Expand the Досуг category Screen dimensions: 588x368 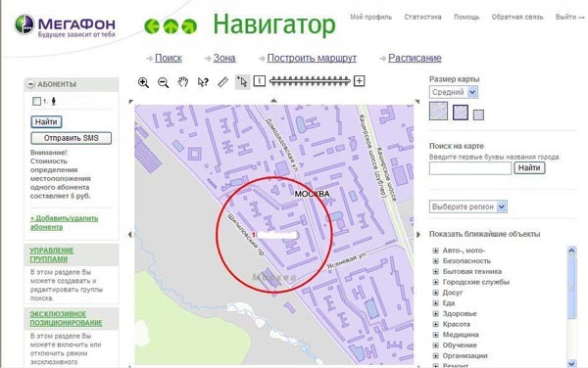click(435, 293)
